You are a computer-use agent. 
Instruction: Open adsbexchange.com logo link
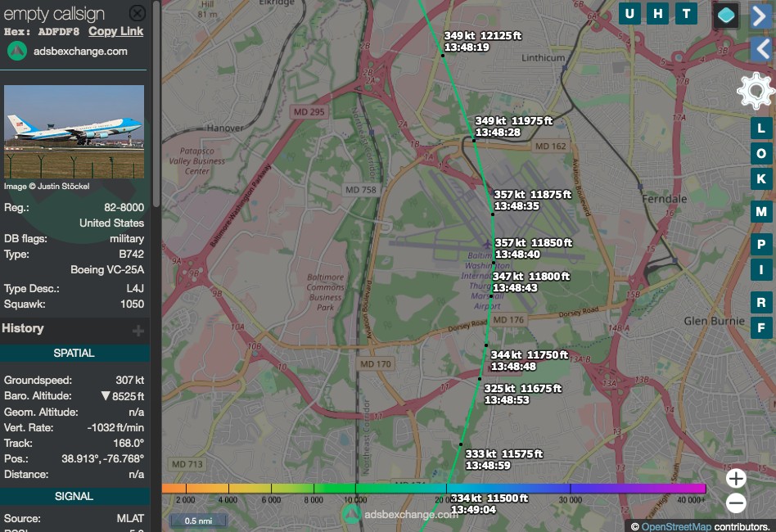(17, 51)
